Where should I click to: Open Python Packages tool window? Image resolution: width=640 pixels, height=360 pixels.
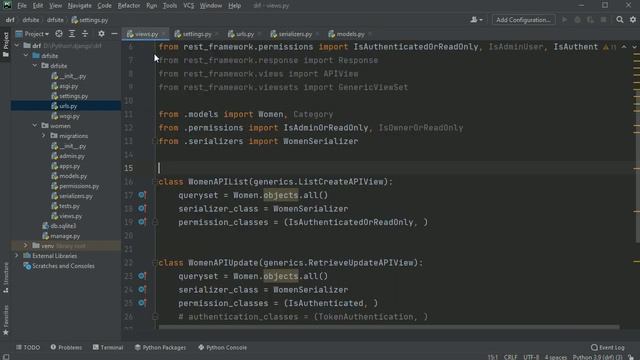point(160,347)
